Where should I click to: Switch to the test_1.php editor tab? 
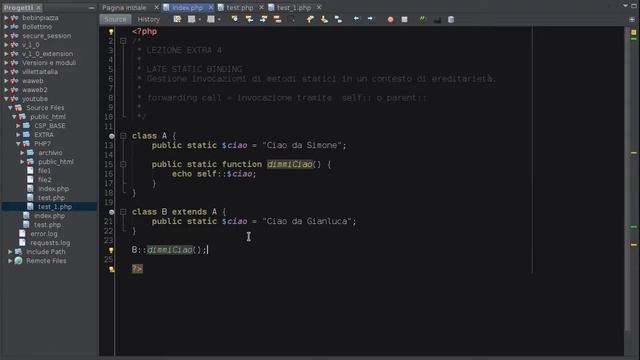294,7
